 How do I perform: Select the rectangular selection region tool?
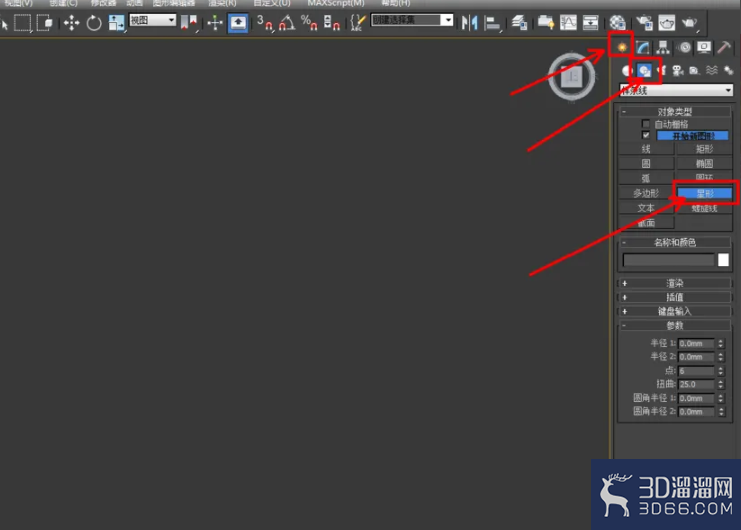point(22,22)
